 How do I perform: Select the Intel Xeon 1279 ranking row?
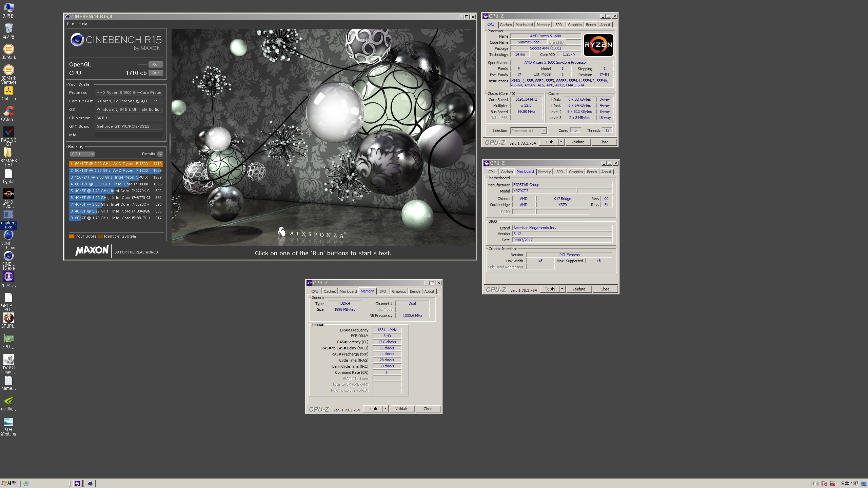coord(116,177)
